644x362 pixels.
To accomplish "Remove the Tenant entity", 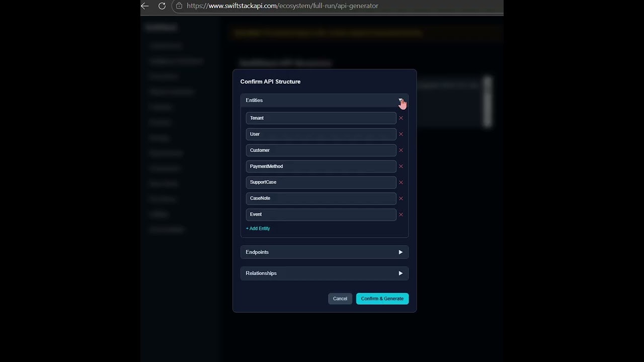I will click(x=401, y=118).
